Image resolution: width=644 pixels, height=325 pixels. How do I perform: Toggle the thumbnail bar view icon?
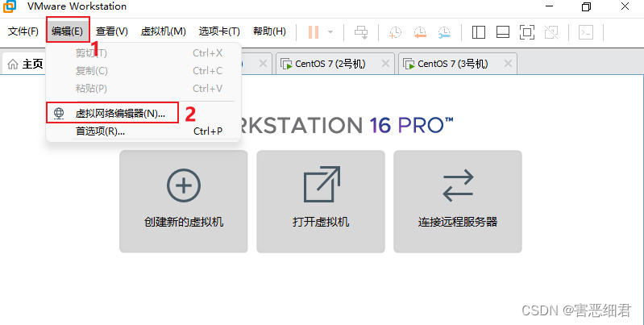click(x=503, y=32)
